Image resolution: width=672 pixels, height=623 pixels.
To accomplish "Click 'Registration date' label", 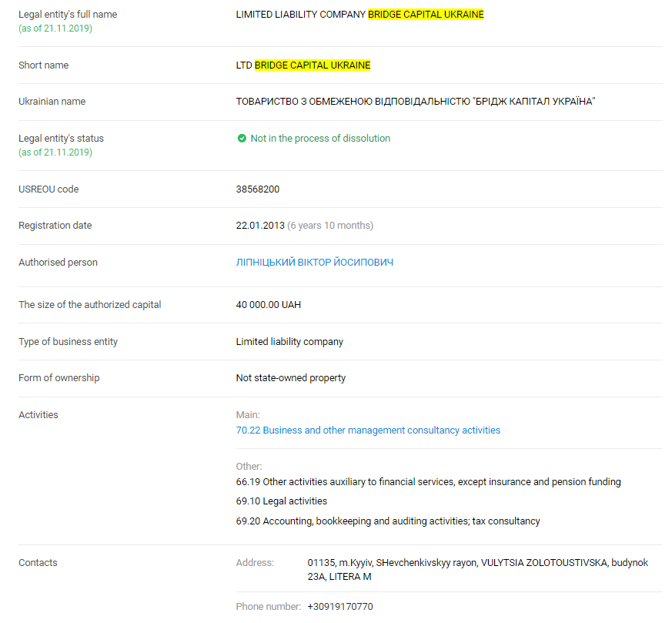I will [x=55, y=225].
